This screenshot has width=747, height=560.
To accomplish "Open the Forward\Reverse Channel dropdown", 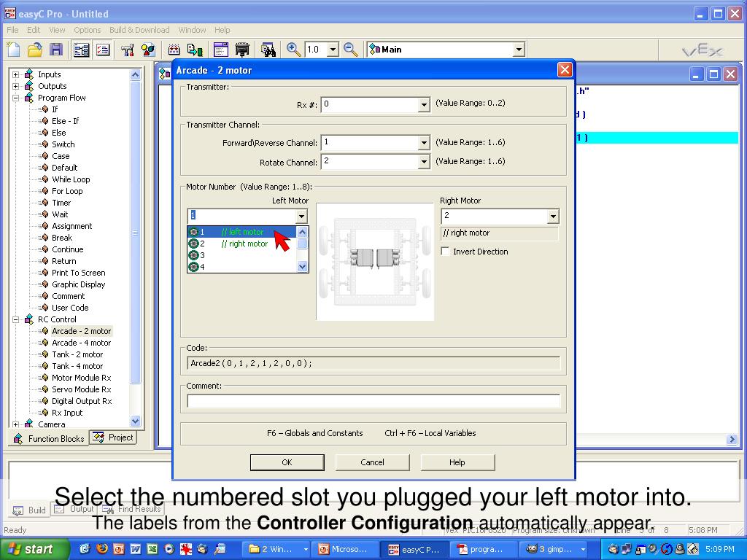I will 424,143.
